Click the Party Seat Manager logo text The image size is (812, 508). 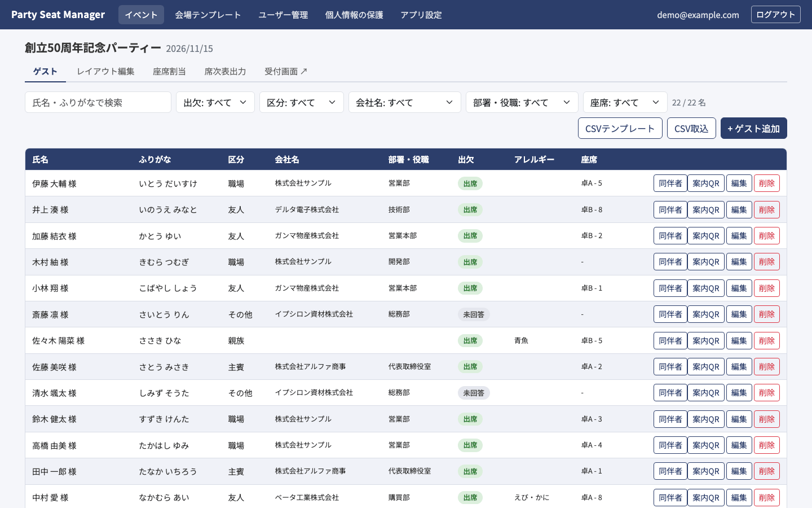(x=58, y=15)
